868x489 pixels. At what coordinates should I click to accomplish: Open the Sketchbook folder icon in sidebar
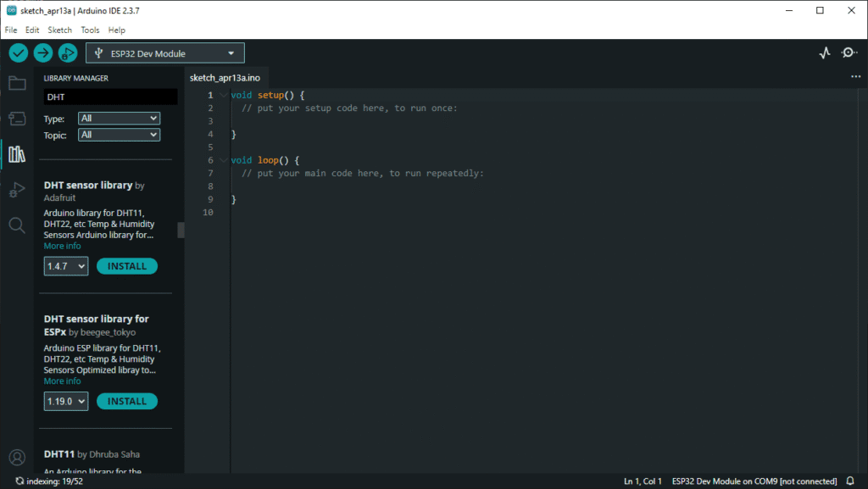click(17, 83)
